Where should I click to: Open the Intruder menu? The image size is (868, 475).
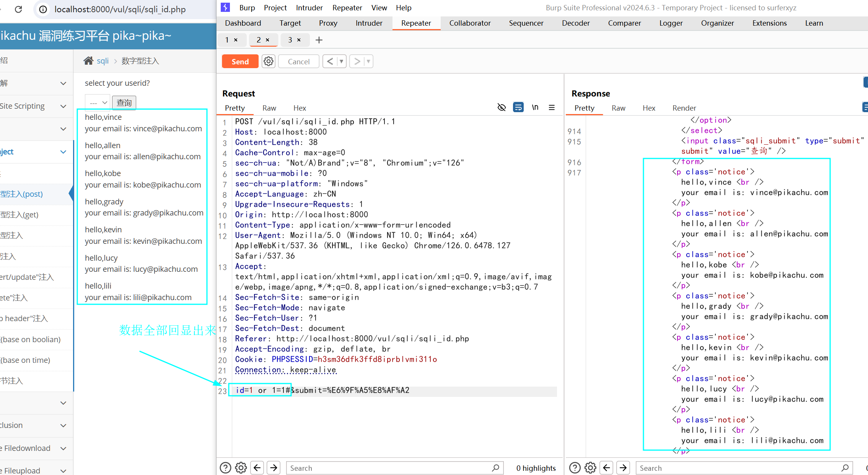click(309, 8)
